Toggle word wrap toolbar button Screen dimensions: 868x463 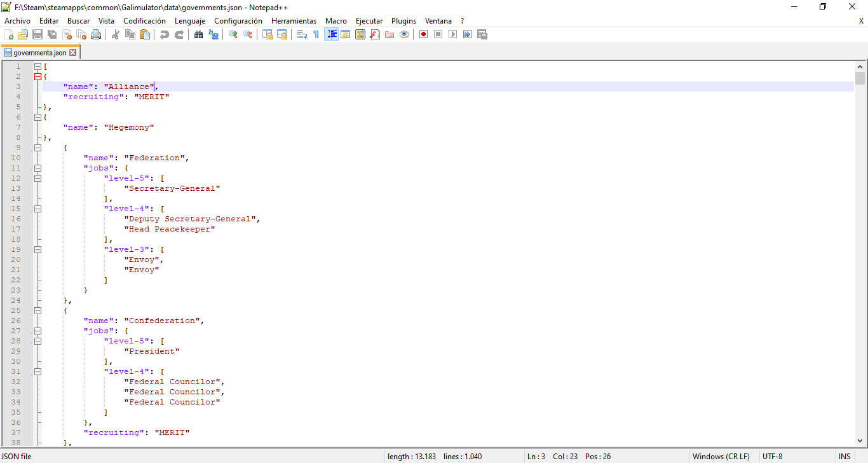click(x=302, y=34)
